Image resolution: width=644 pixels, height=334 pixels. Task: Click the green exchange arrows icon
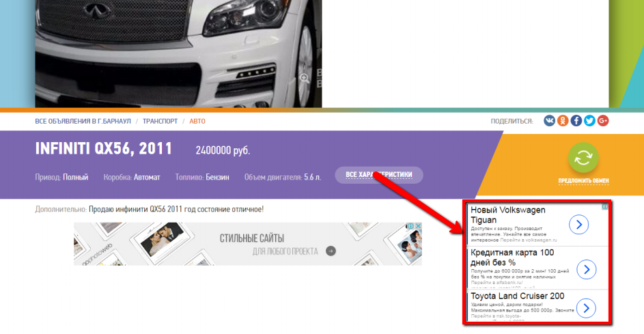pos(583,158)
